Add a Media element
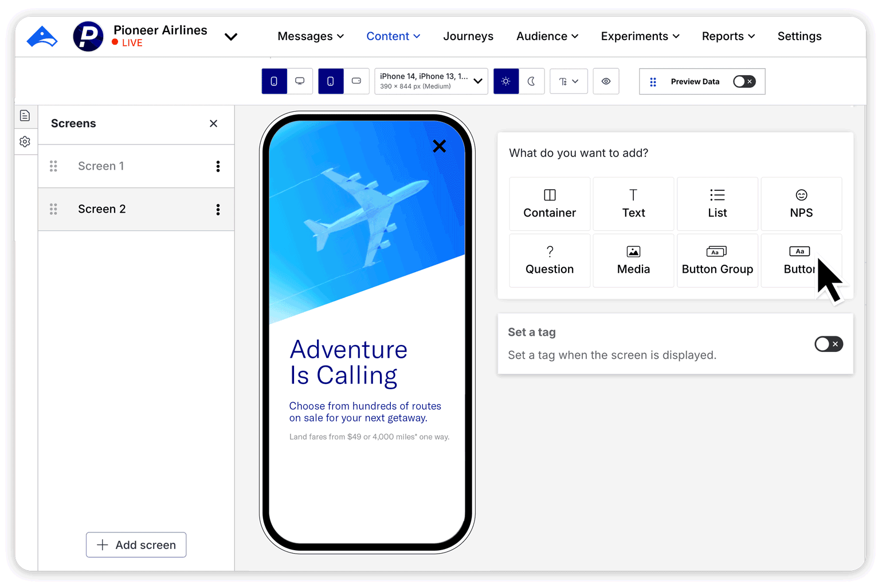This screenshot has width=882, height=588. (633, 261)
